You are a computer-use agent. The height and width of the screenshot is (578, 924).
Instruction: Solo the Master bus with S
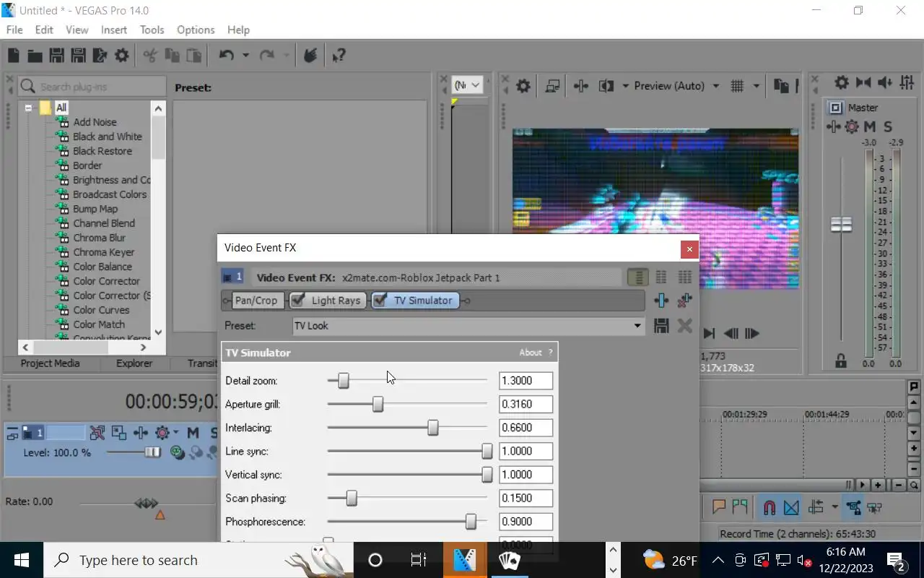coord(888,126)
